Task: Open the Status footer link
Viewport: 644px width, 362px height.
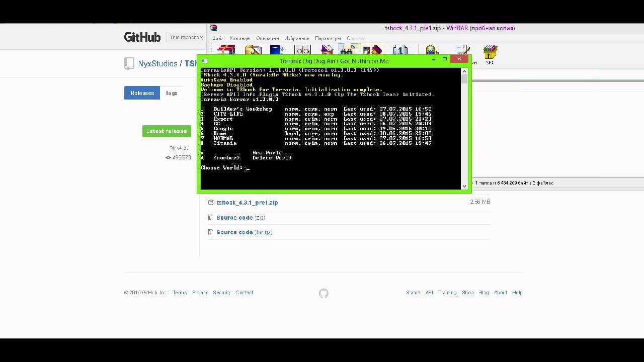Action: pos(413,293)
